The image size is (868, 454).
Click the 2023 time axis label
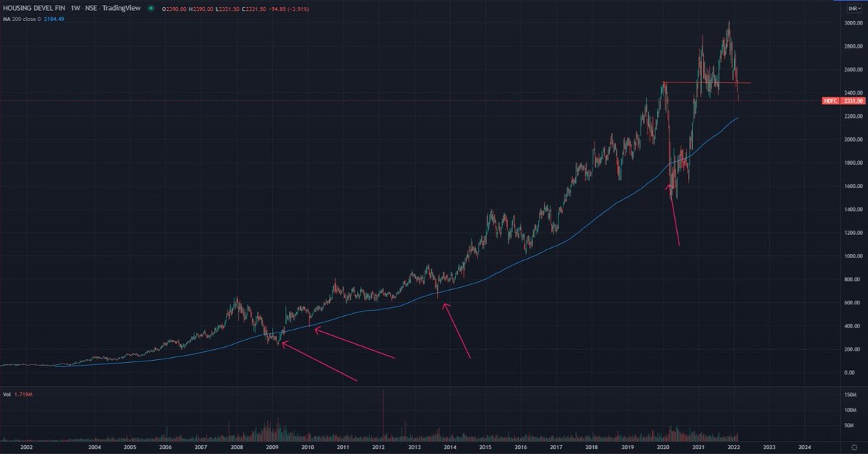pyautogui.click(x=769, y=447)
